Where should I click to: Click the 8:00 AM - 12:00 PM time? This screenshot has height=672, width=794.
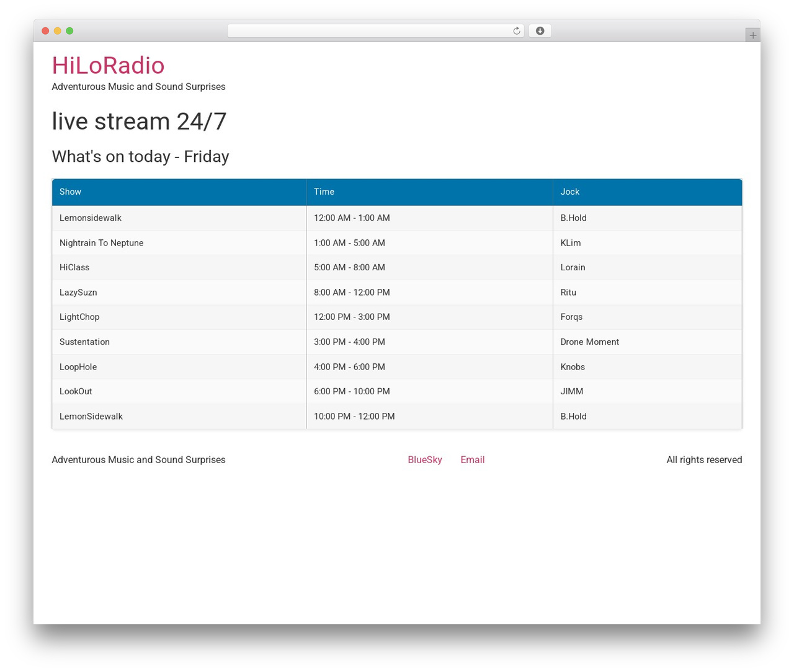(352, 293)
